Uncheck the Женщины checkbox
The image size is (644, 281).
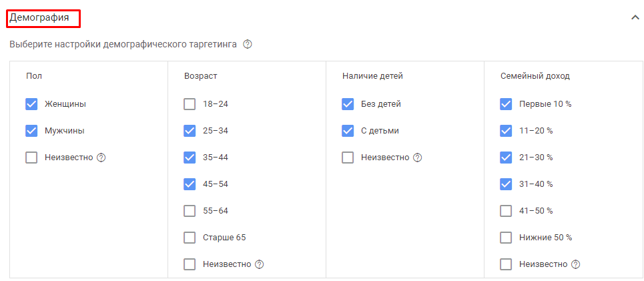tap(31, 104)
